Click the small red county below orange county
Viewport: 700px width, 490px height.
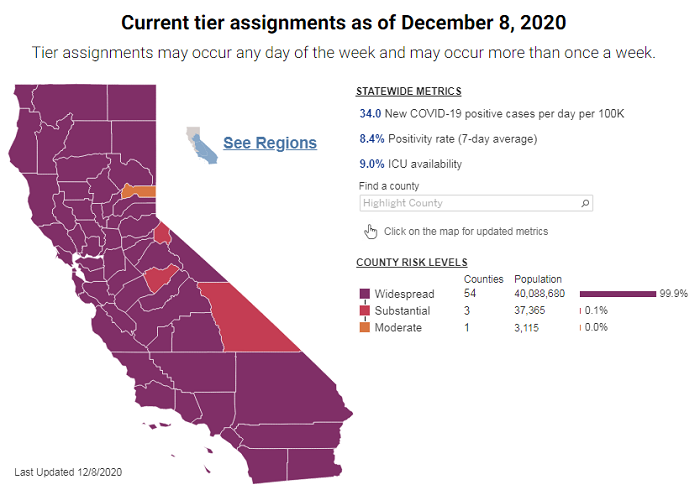162,234
